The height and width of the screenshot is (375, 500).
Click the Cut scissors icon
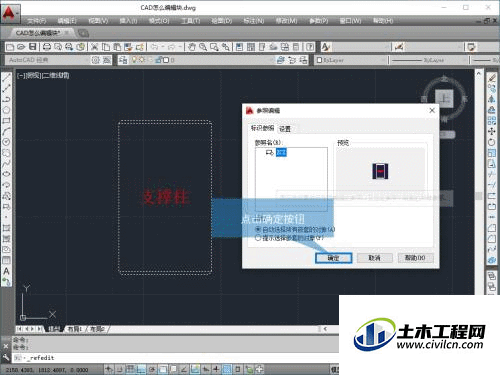pyautogui.click(x=95, y=47)
